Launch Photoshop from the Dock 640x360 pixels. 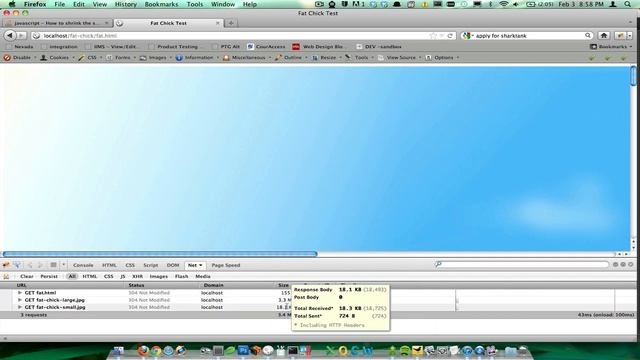tap(243, 351)
